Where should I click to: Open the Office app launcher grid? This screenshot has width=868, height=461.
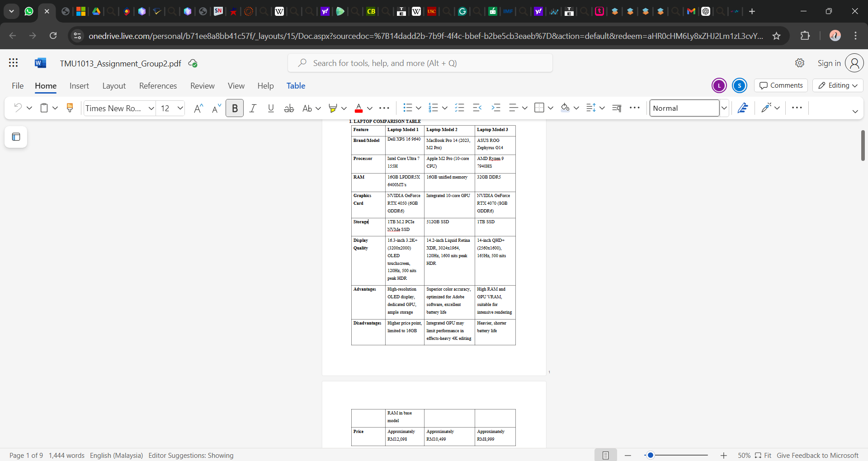tap(14, 63)
